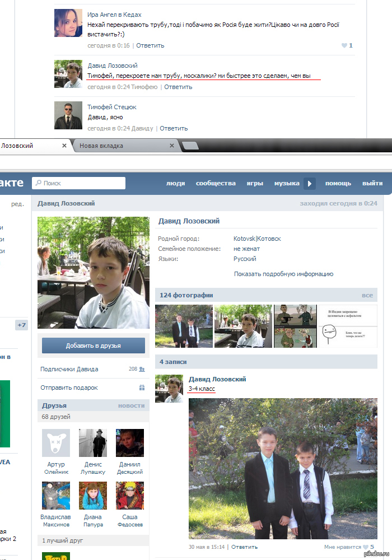The height and width of the screenshot is (560, 392).
Task: Click the heart icon on the 3-4 класс post
Action: [365, 547]
